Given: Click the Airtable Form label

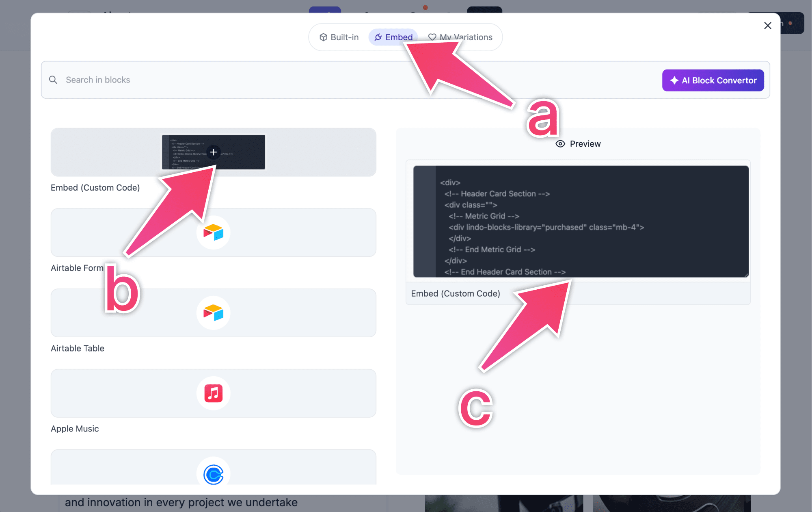Looking at the screenshot, I should [77, 268].
